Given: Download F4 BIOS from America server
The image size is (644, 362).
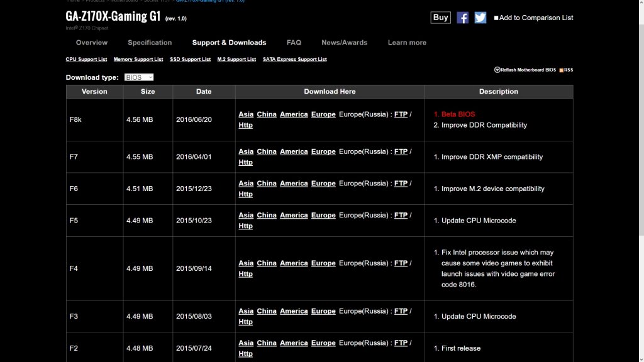Looking at the screenshot, I should (x=294, y=263).
